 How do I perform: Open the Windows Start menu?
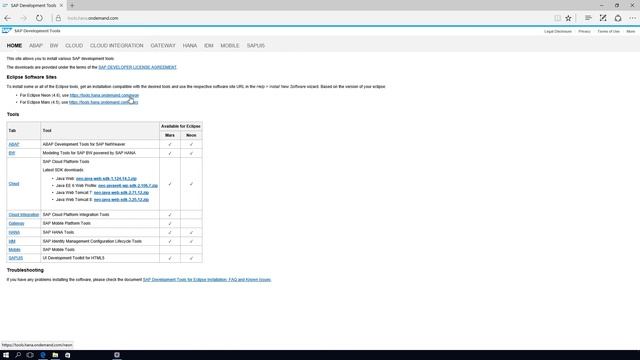tap(6, 355)
